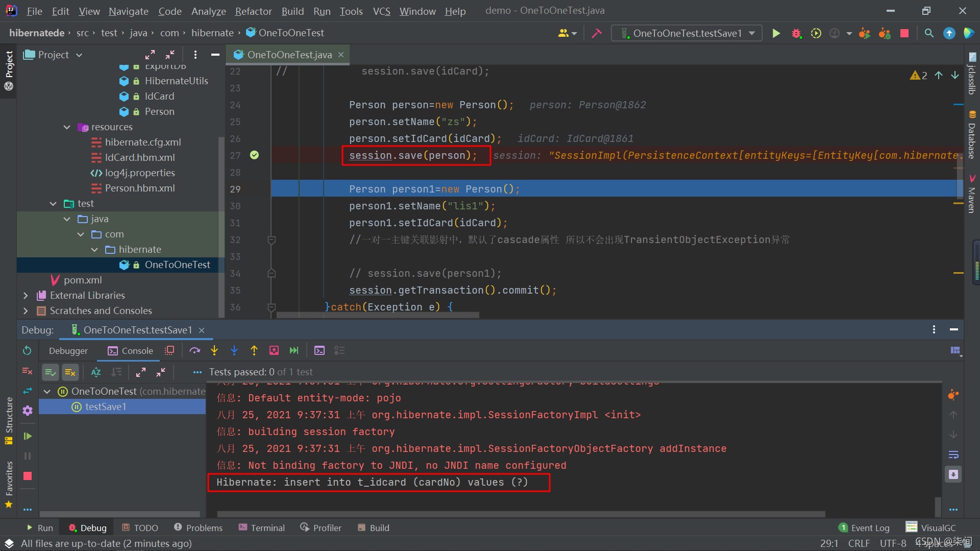
Task: Click Step Out in debug toolbar
Action: [254, 350]
